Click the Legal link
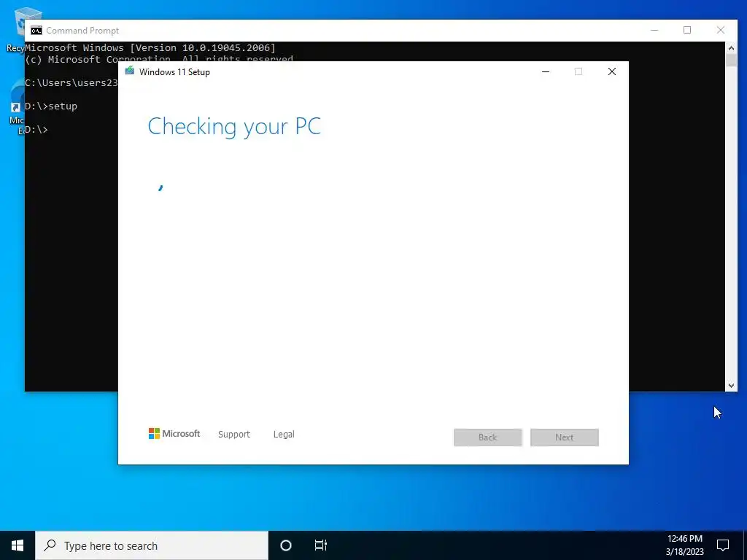This screenshot has height=560, width=747. click(x=284, y=435)
